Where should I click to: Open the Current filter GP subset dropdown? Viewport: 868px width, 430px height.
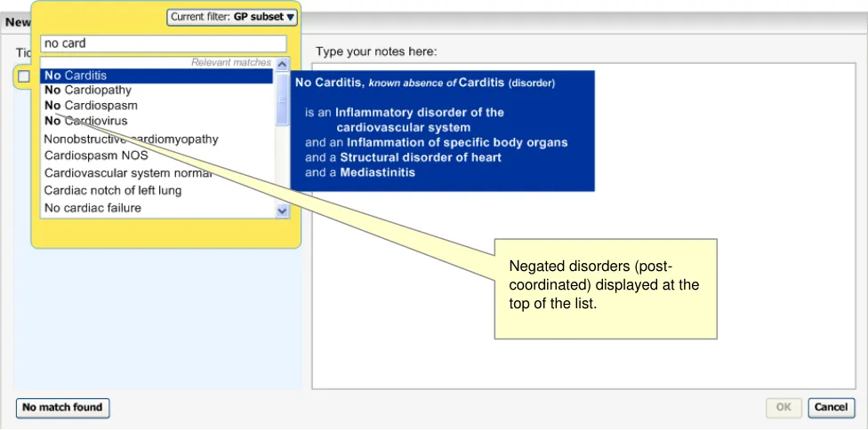232,17
